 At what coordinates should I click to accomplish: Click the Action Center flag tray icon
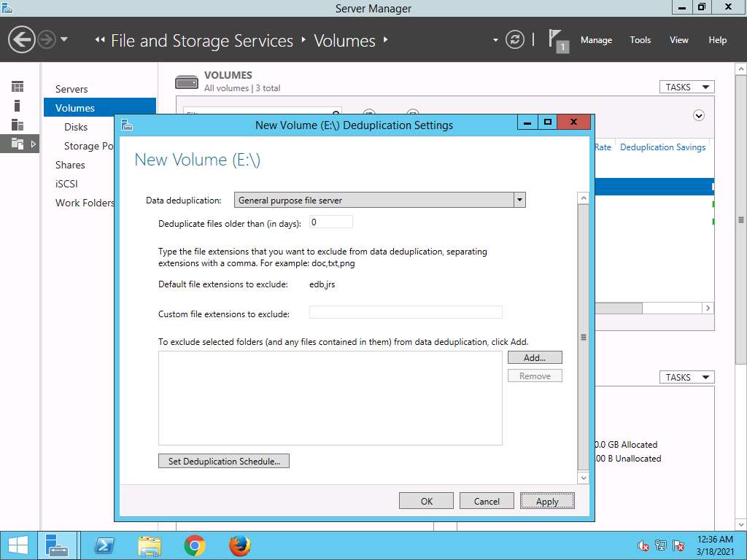[x=678, y=545]
